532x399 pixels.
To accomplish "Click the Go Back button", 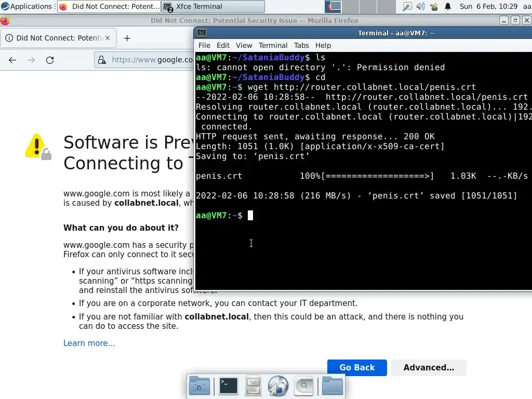I will click(x=357, y=367).
